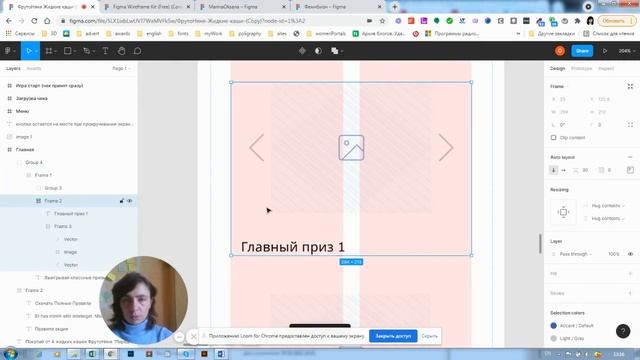This screenshot has height=360, width=640.
Task: Switch to the Prototype tab
Action: click(x=581, y=69)
